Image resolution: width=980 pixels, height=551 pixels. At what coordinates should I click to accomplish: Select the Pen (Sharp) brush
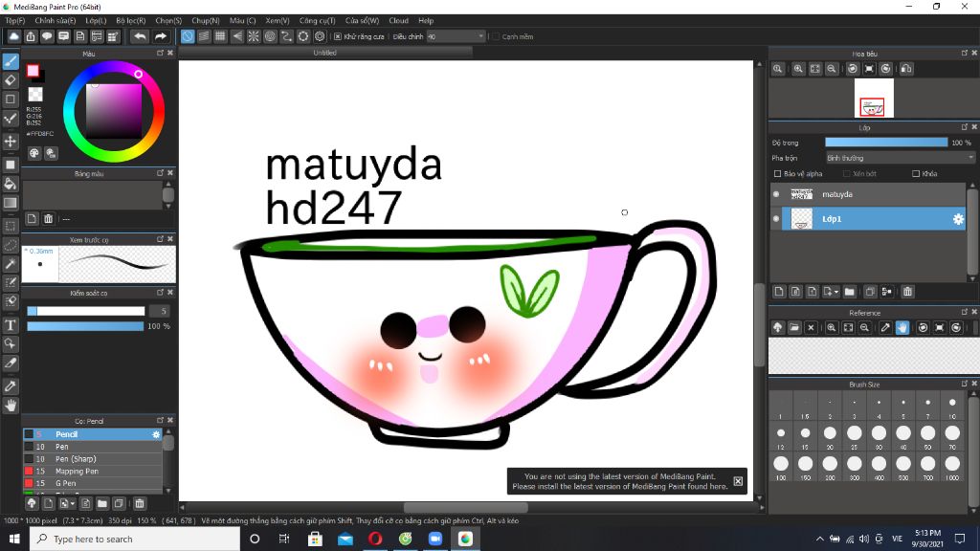93,458
